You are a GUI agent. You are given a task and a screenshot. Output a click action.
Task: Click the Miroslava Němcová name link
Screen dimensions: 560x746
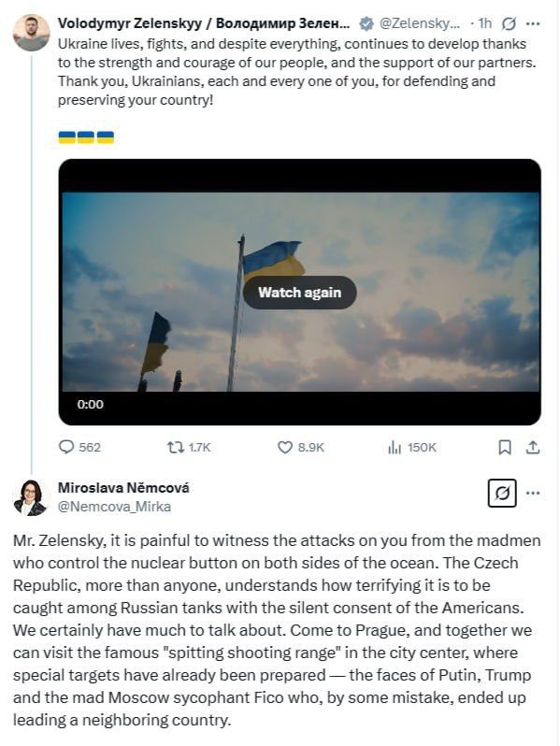tap(123, 488)
